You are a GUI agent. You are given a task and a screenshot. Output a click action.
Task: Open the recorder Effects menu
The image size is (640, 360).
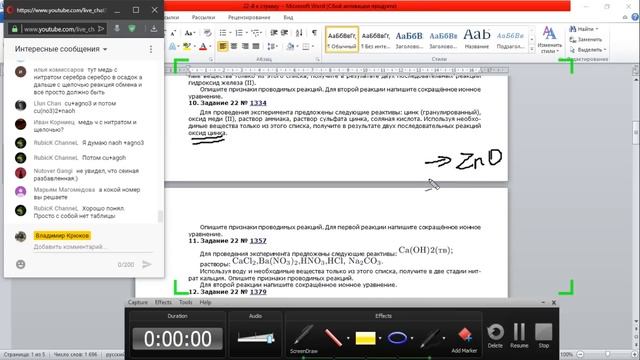point(163,302)
